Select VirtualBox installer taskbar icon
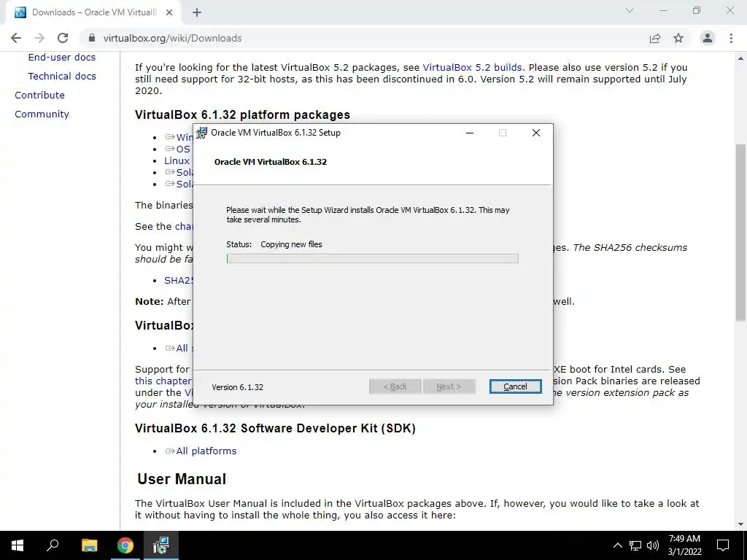The height and width of the screenshot is (560, 747). [161, 545]
